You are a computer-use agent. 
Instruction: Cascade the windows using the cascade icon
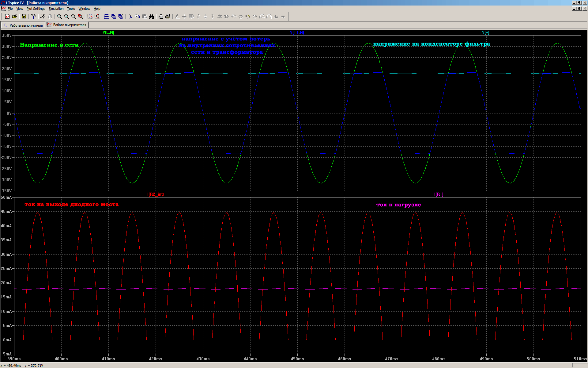[114, 17]
